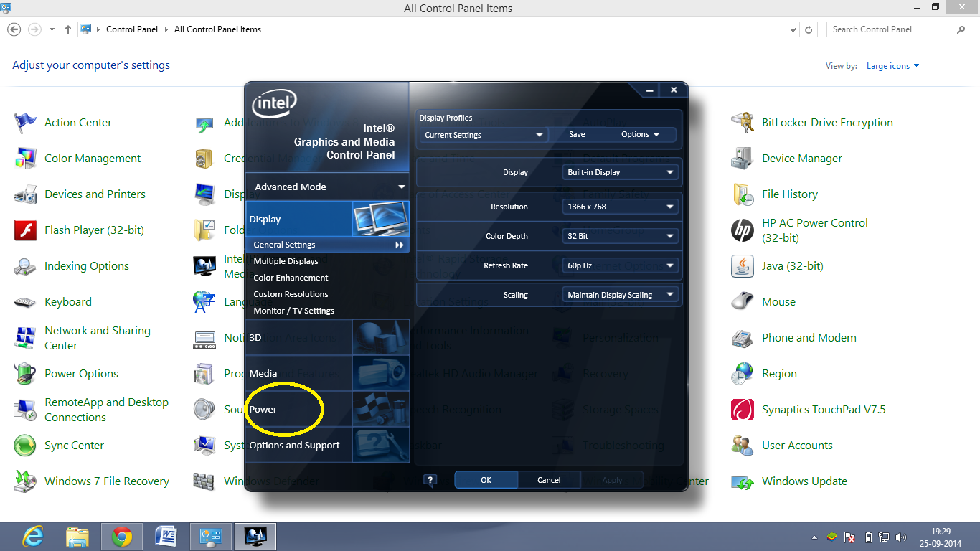Open File History in Control Panel
Viewport: 980px width, 551px height.
click(774, 194)
